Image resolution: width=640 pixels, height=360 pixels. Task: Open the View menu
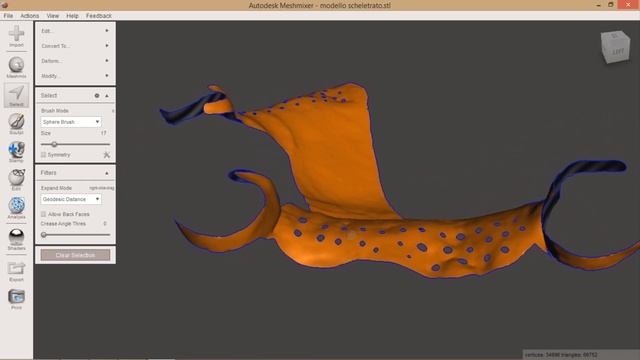53,16
